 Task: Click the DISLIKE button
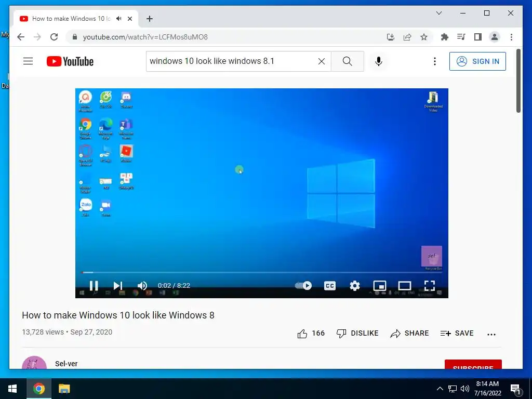point(357,333)
